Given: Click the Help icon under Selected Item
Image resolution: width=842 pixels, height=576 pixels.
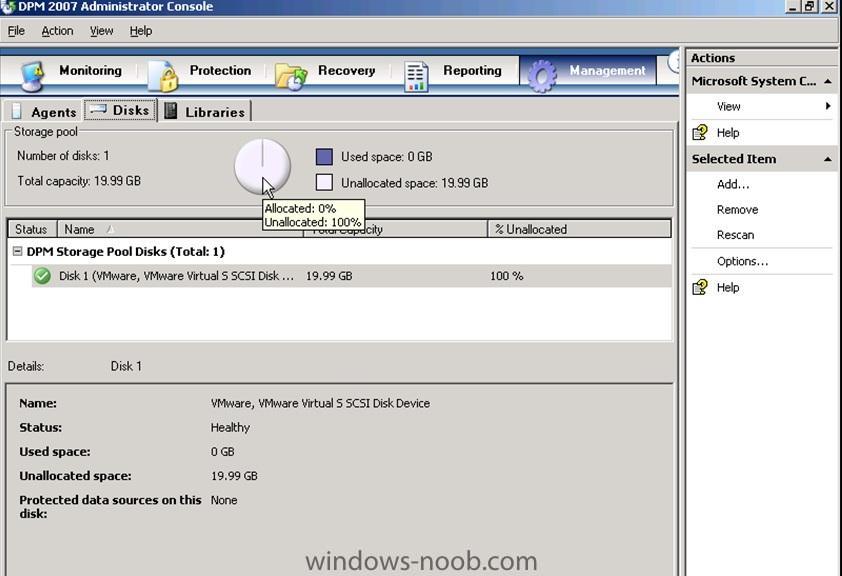Looking at the screenshot, I should click(700, 287).
